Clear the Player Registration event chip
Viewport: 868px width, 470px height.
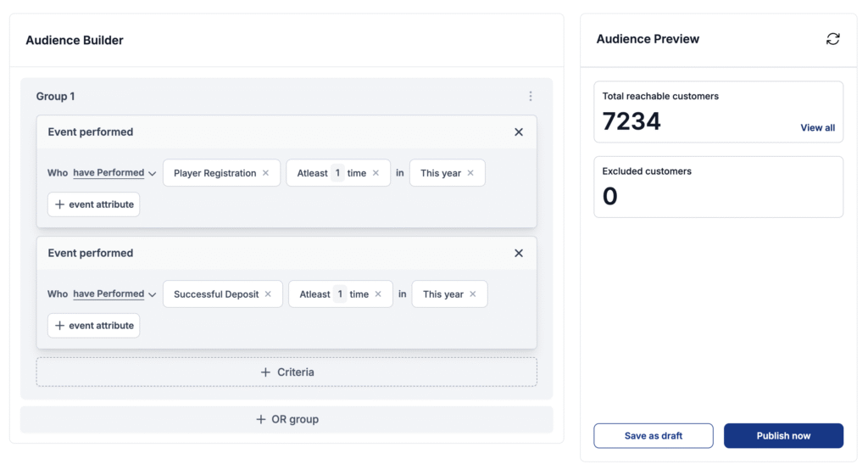(x=265, y=173)
